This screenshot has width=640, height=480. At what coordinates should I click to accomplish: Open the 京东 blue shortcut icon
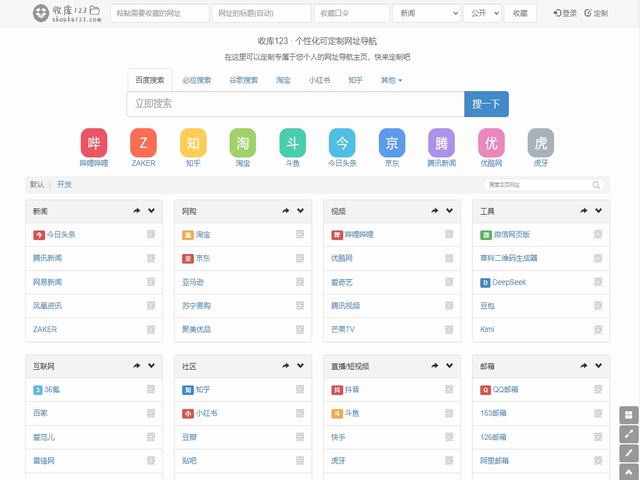392,143
